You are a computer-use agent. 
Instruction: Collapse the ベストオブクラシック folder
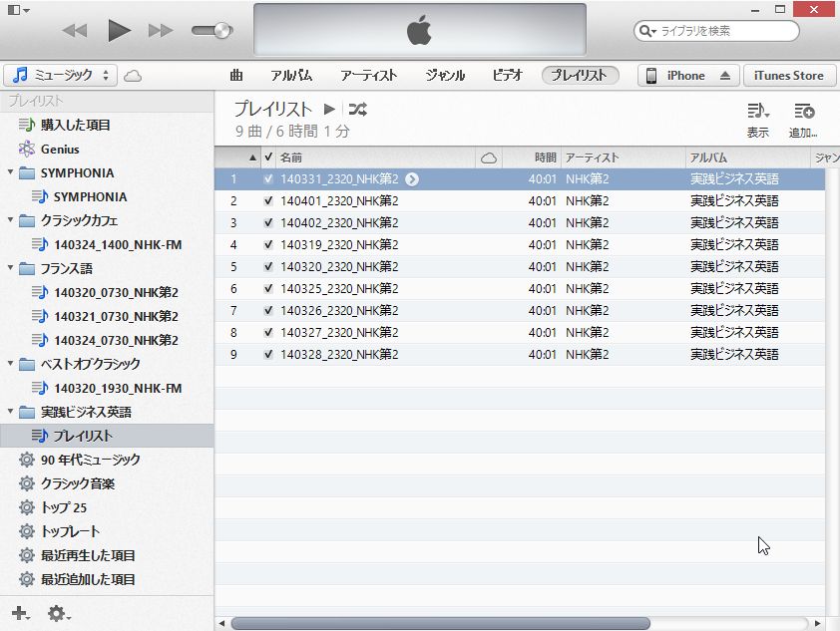pyautogui.click(x=10, y=364)
